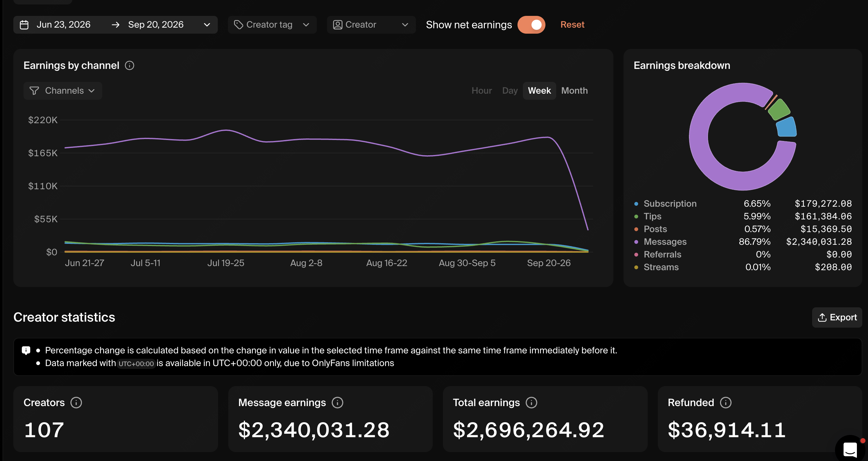Click the Posts orange legend dot
This screenshot has height=461, width=868.
636,229
